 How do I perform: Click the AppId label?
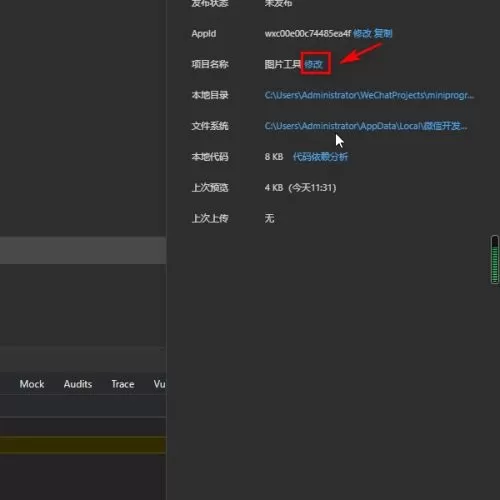(204, 34)
